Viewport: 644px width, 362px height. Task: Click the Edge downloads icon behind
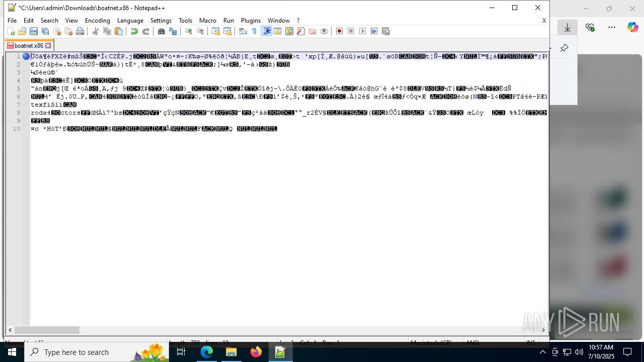pyautogui.click(x=568, y=27)
